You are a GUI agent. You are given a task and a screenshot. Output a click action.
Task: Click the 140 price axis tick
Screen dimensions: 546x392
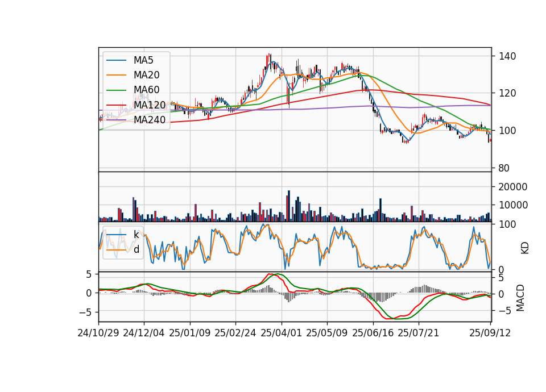(x=507, y=56)
